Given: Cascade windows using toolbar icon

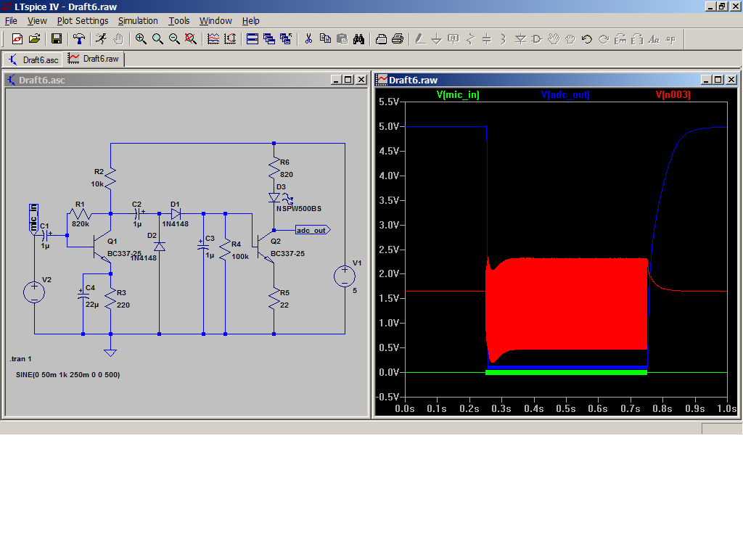Looking at the screenshot, I should click(268, 39).
